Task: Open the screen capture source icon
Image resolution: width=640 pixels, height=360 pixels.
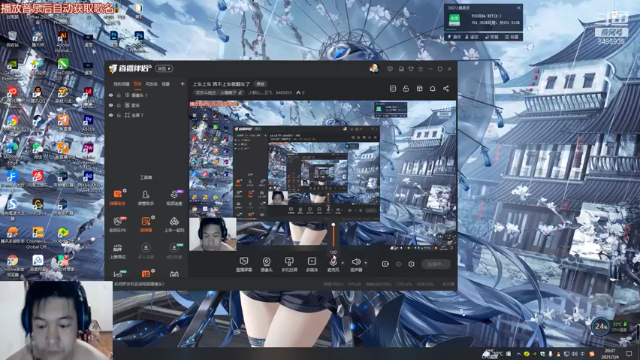Action: tap(244, 264)
